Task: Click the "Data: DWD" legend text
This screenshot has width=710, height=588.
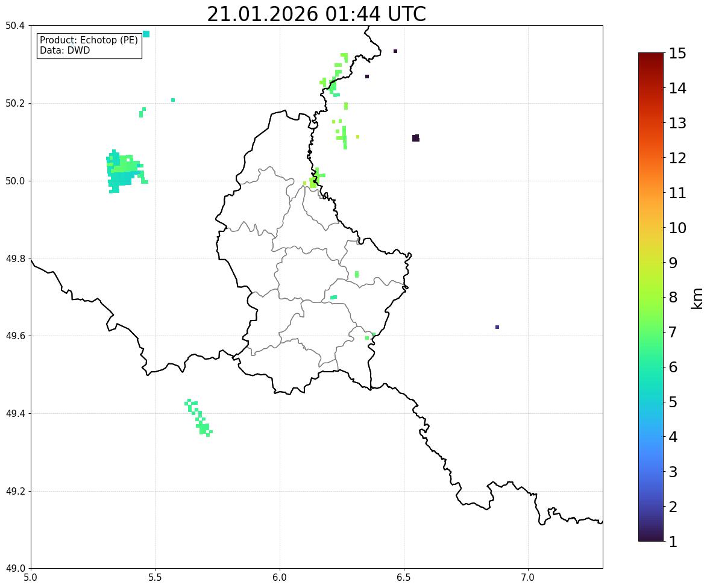Action: coord(64,50)
